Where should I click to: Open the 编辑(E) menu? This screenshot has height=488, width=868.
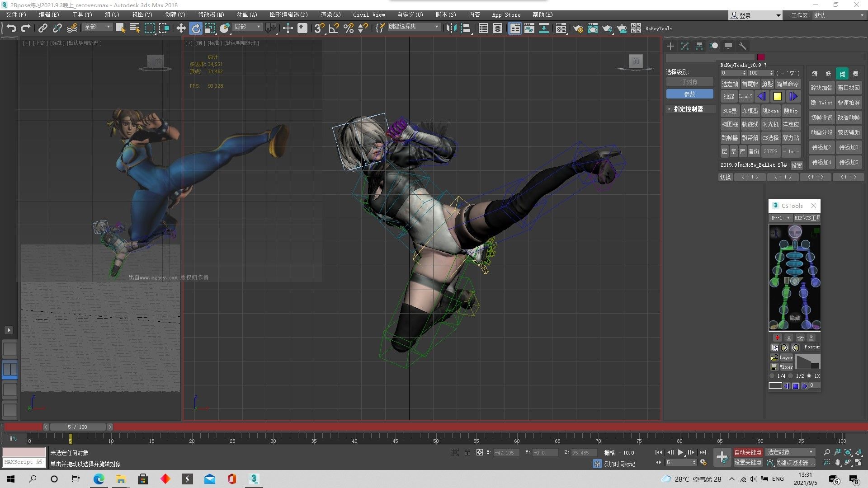click(49, 15)
